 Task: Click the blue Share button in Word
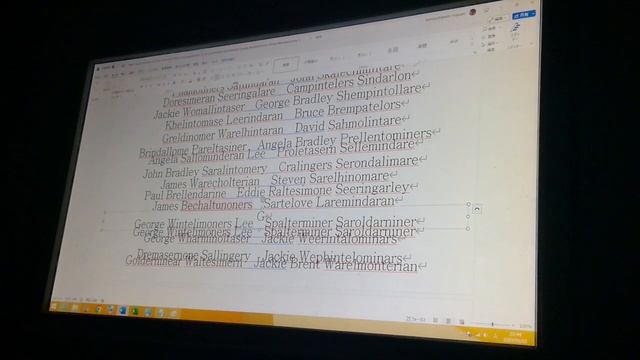coord(524,15)
